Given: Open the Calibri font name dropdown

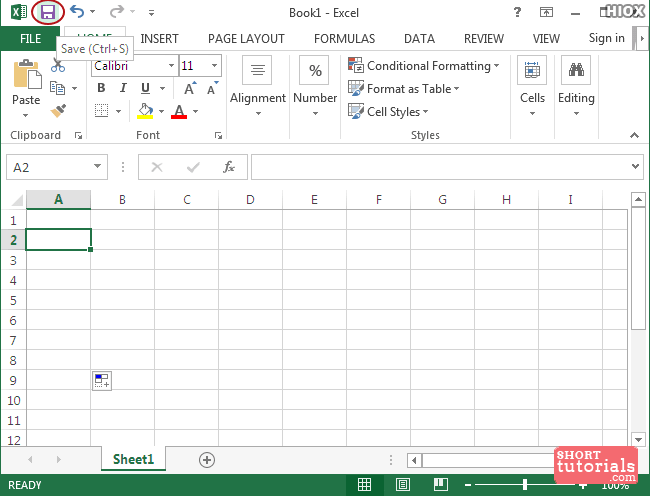Looking at the screenshot, I should [x=171, y=65].
